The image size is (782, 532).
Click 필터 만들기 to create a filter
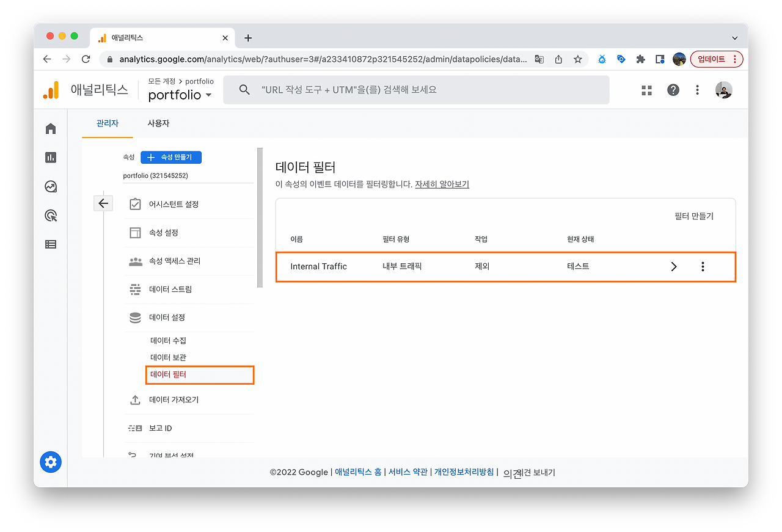coord(693,216)
